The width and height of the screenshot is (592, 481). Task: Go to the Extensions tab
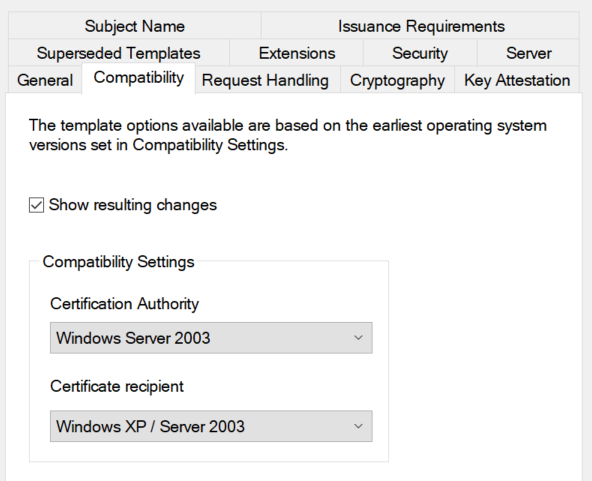pyautogui.click(x=297, y=53)
